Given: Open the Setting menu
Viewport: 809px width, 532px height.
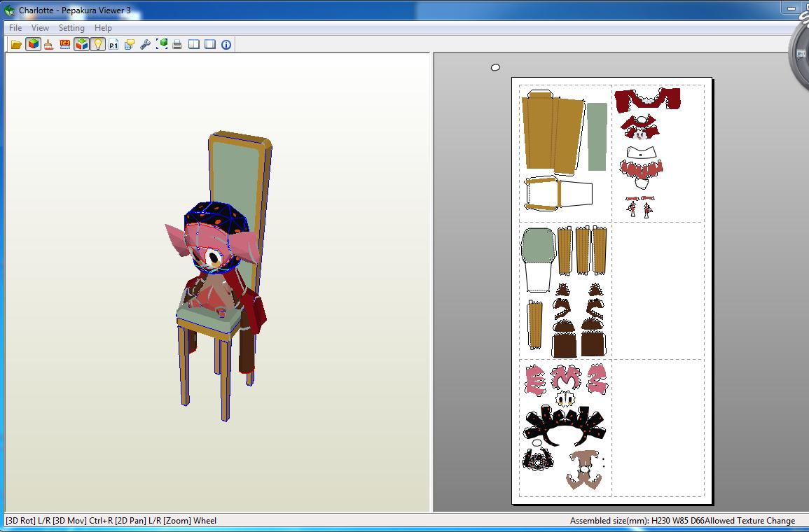Looking at the screenshot, I should [71, 28].
